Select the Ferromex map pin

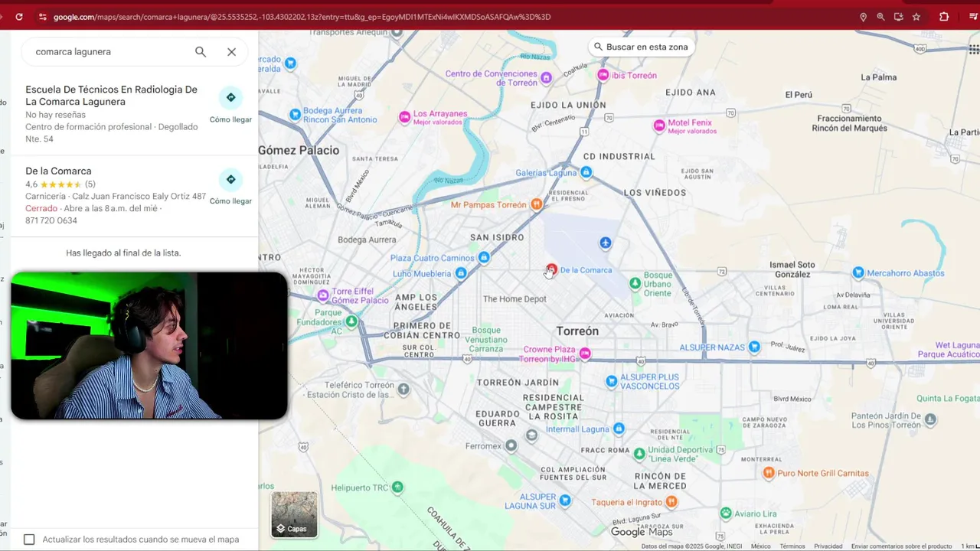point(511,445)
